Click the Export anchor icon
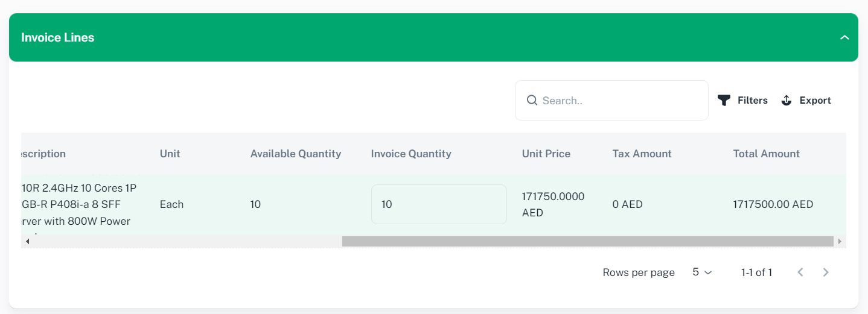Screen dimensions: 868x314 coord(786,101)
